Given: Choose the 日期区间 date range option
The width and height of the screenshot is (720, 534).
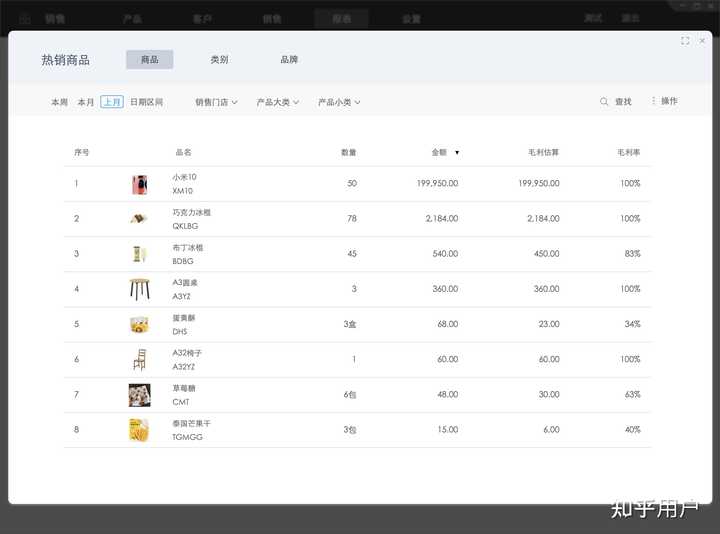Looking at the screenshot, I should click(x=146, y=102).
